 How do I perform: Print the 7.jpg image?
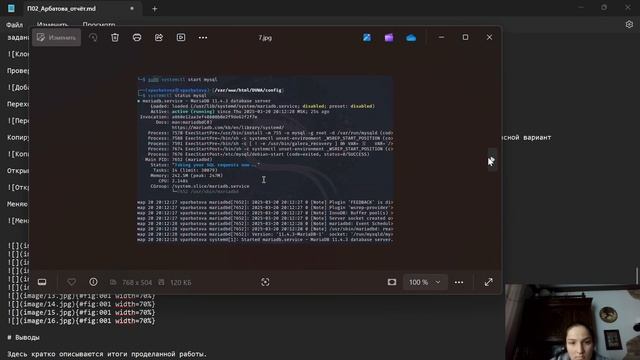(137, 38)
